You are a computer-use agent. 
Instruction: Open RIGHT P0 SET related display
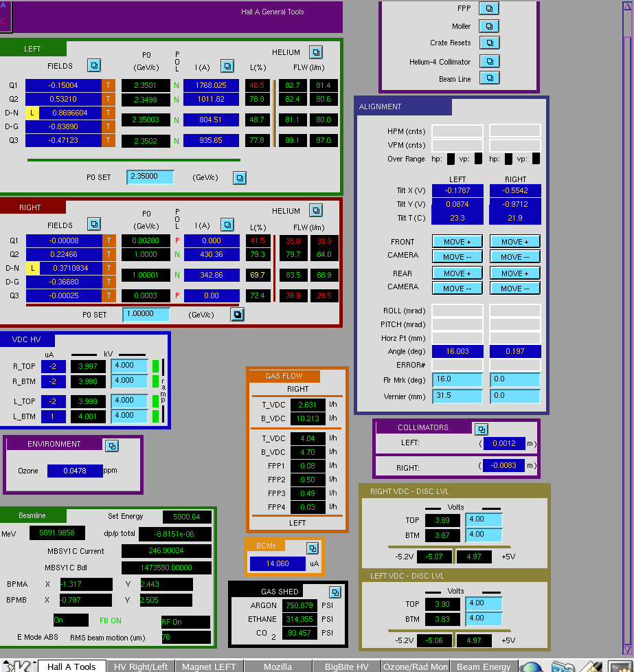pyautogui.click(x=238, y=315)
